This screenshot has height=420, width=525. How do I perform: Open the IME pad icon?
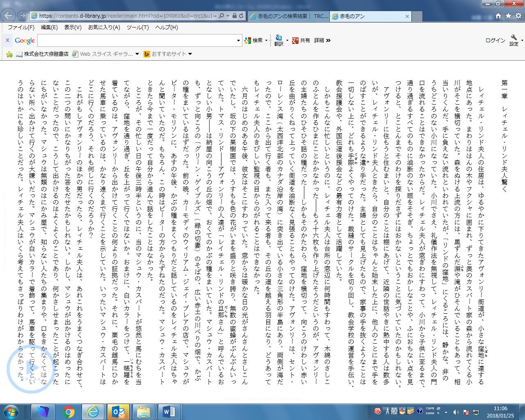point(402,411)
